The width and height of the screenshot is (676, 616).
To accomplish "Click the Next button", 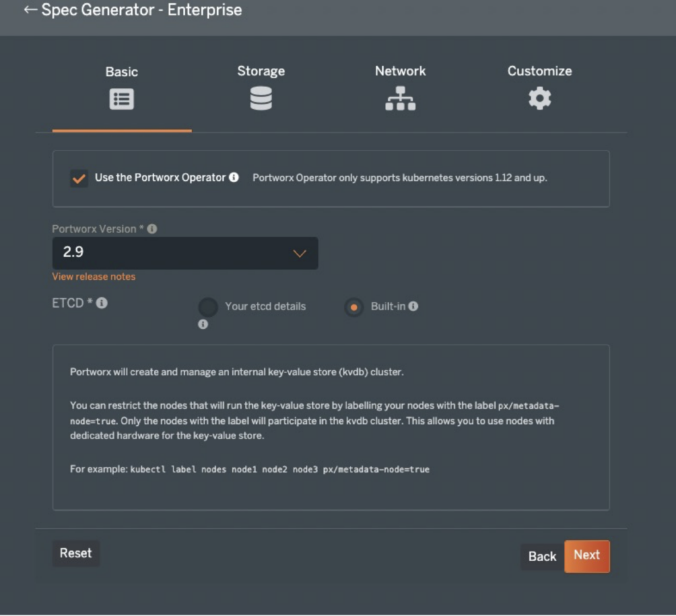I will (586, 555).
